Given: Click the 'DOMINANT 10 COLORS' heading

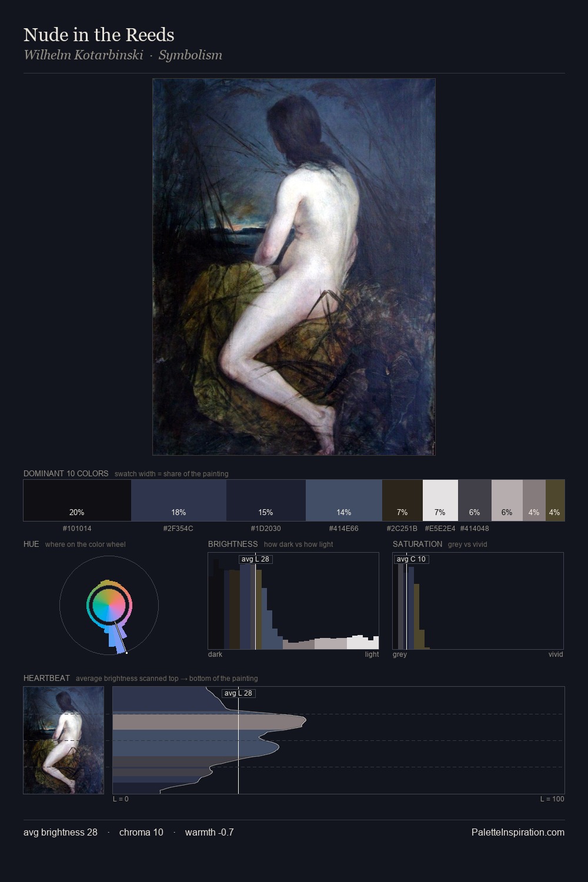Looking at the screenshot, I should pyautogui.click(x=66, y=473).
